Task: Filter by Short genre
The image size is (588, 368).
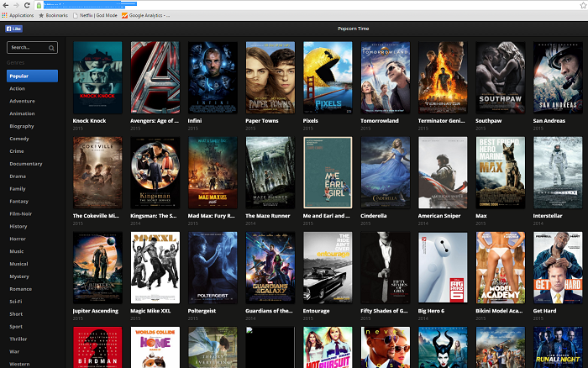Action: (16, 314)
